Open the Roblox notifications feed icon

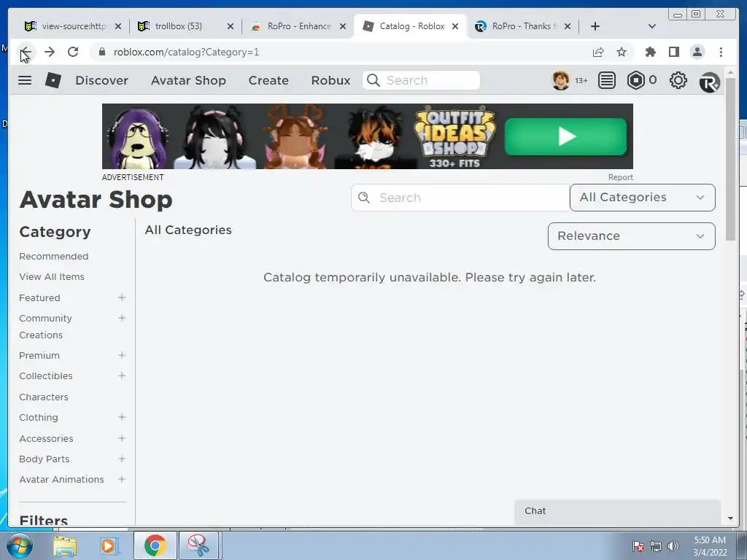606,80
